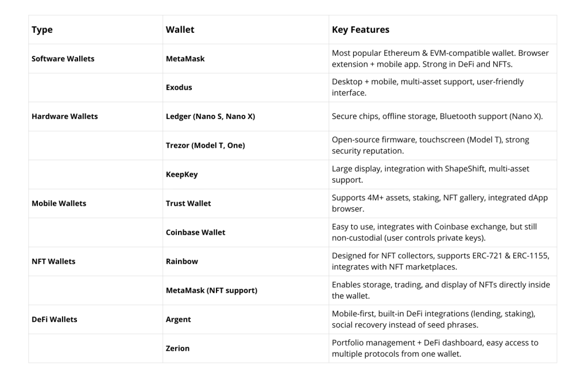588x383 pixels.
Task: Select the Exodus wallet cell
Action: pos(179,88)
